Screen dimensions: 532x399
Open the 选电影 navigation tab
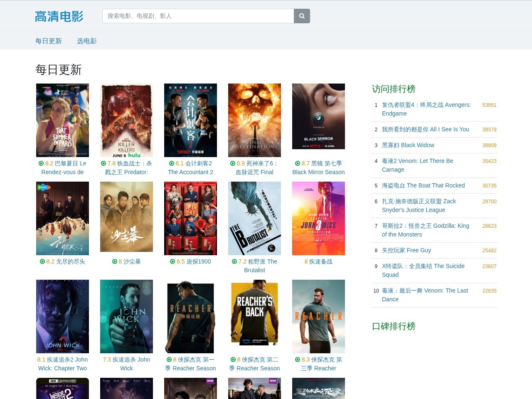tap(87, 41)
